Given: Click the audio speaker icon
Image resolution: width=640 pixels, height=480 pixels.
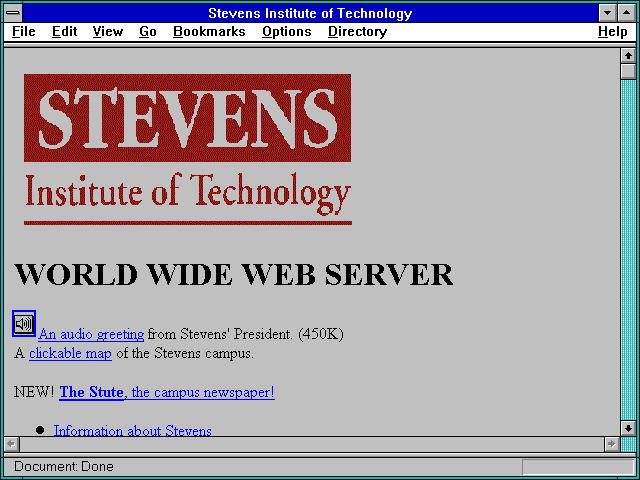Looking at the screenshot, I should 24,324.
